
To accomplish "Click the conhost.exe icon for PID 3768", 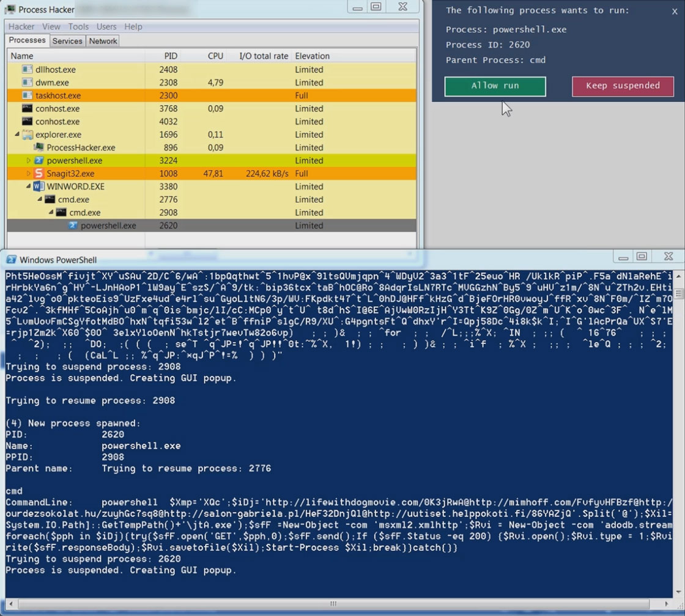I will pyautogui.click(x=27, y=108).
